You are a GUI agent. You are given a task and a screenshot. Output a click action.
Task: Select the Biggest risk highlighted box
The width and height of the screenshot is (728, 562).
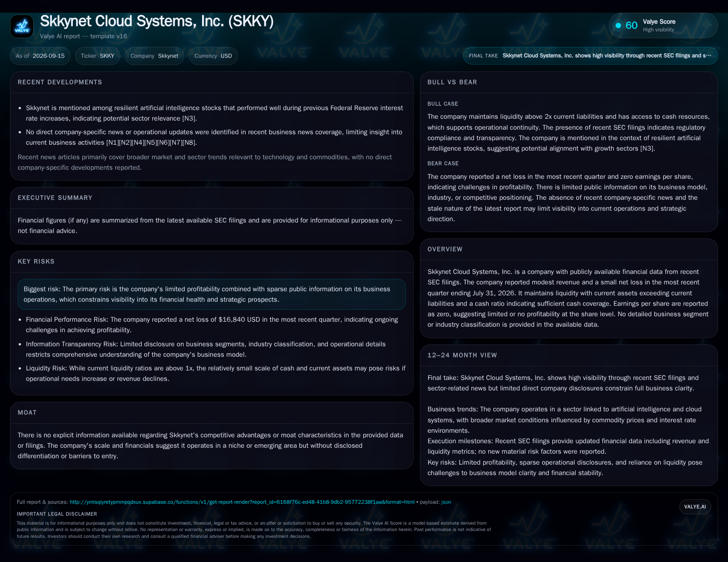coord(212,294)
